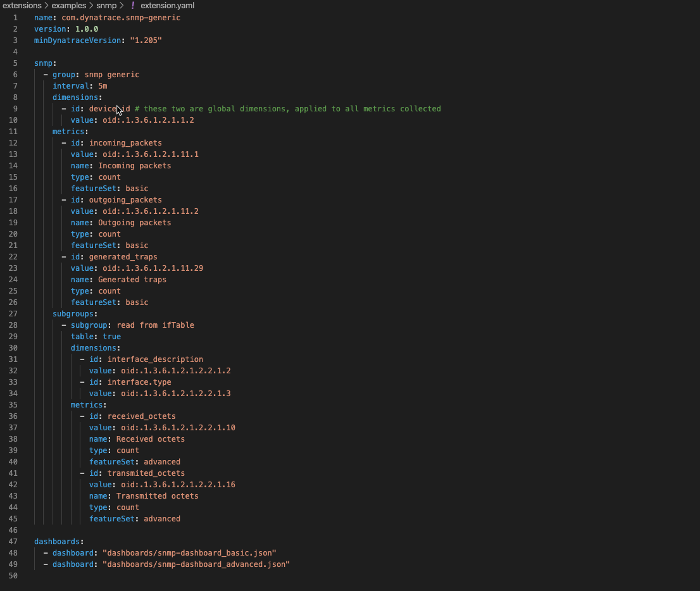Click line number 27 in gutter
This screenshot has height=591, width=700.
click(x=13, y=314)
